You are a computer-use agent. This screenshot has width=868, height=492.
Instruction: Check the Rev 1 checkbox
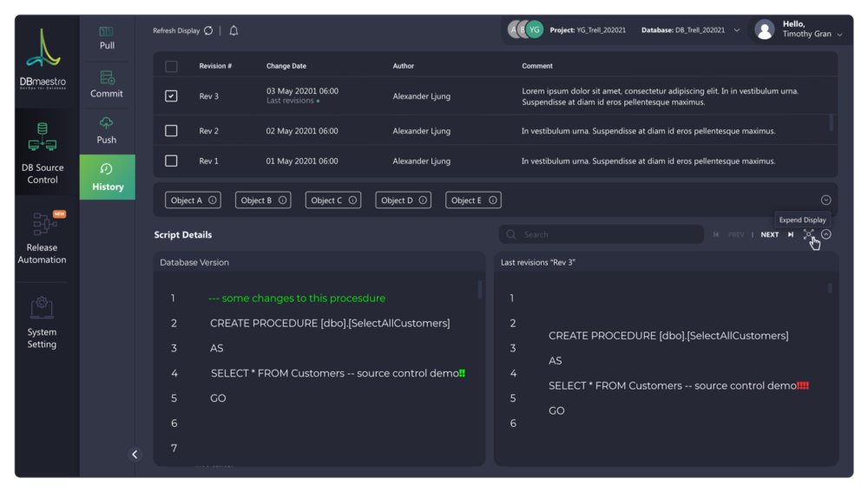click(171, 161)
